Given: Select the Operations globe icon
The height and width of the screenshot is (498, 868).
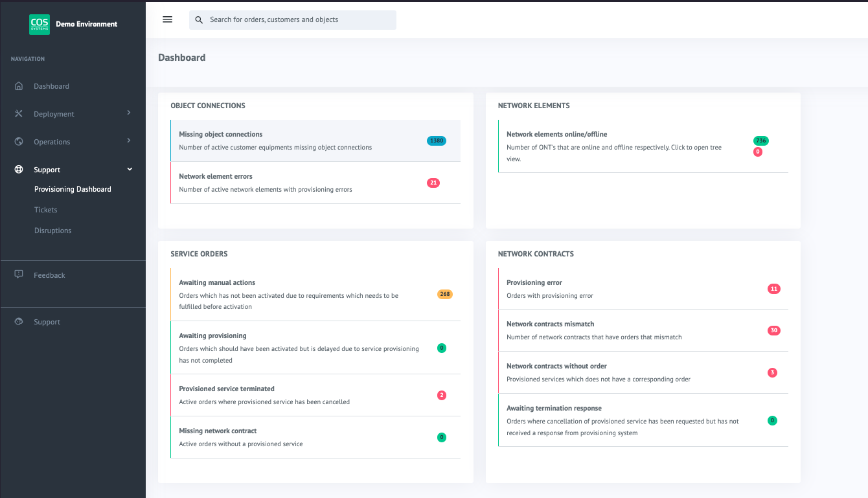Looking at the screenshot, I should (19, 141).
